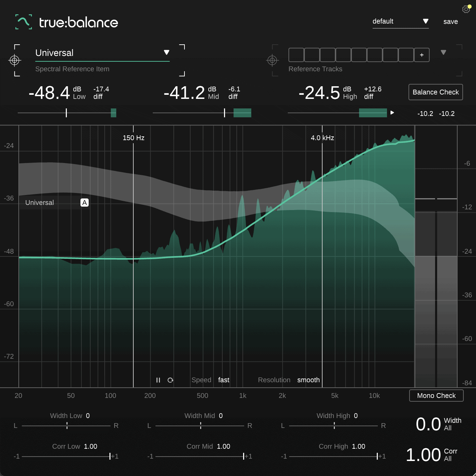The height and width of the screenshot is (476, 476).
Task: Add a reference track with the plus icon
Action: (x=421, y=55)
